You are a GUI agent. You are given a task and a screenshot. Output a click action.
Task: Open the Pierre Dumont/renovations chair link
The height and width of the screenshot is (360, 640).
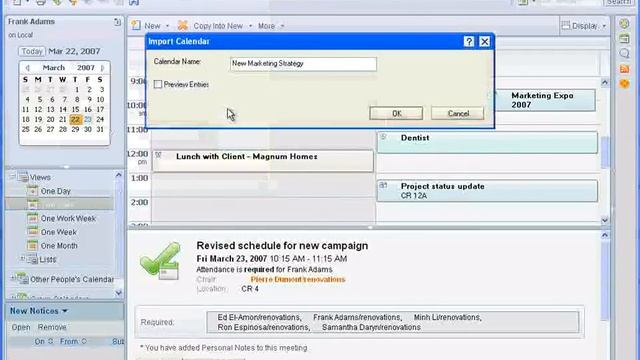click(298, 280)
